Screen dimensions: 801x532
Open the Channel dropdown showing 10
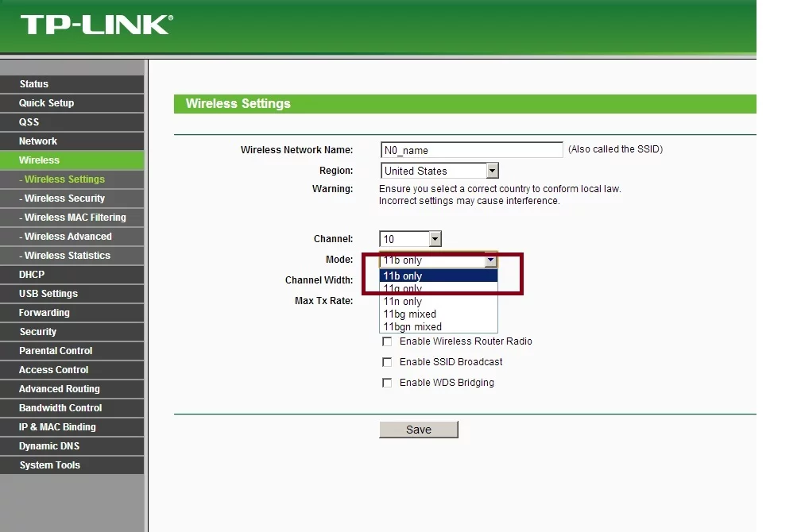coord(410,239)
